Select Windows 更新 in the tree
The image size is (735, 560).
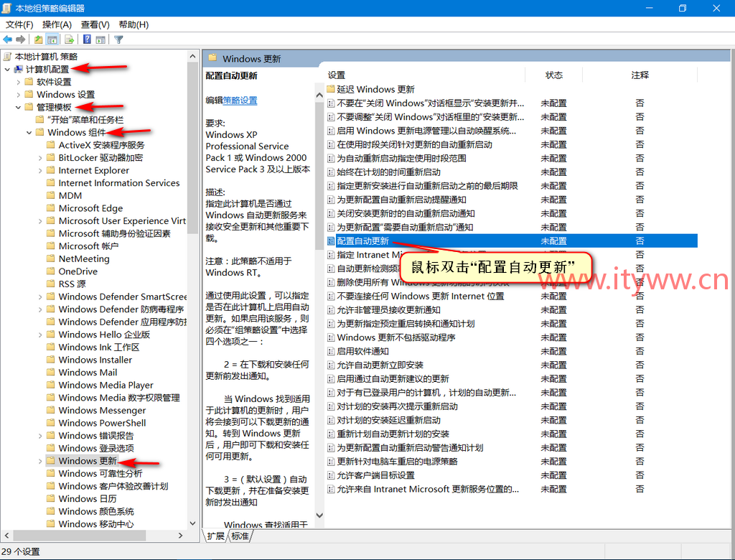click(x=88, y=461)
